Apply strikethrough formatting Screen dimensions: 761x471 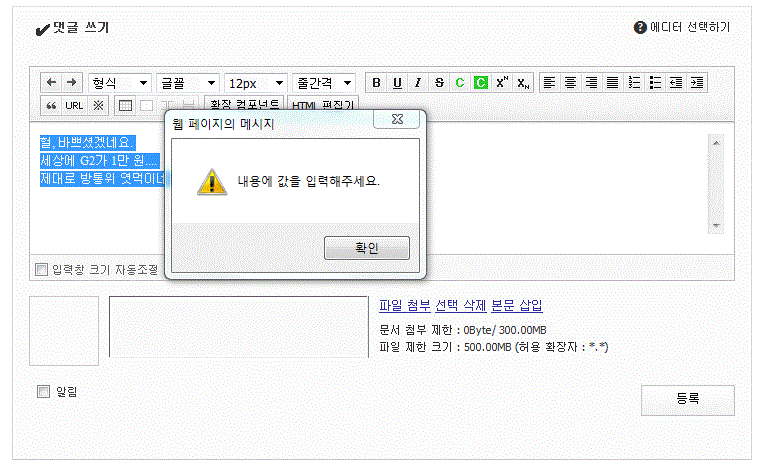pos(439,83)
